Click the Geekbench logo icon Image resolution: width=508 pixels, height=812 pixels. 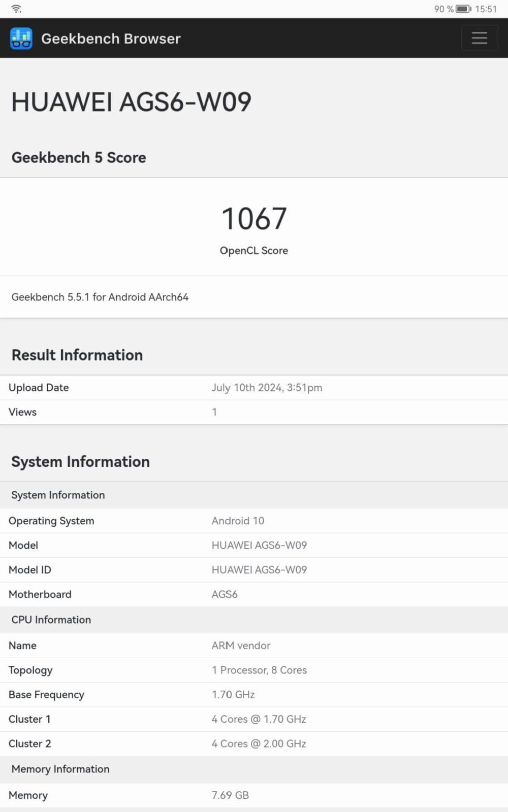(x=21, y=39)
